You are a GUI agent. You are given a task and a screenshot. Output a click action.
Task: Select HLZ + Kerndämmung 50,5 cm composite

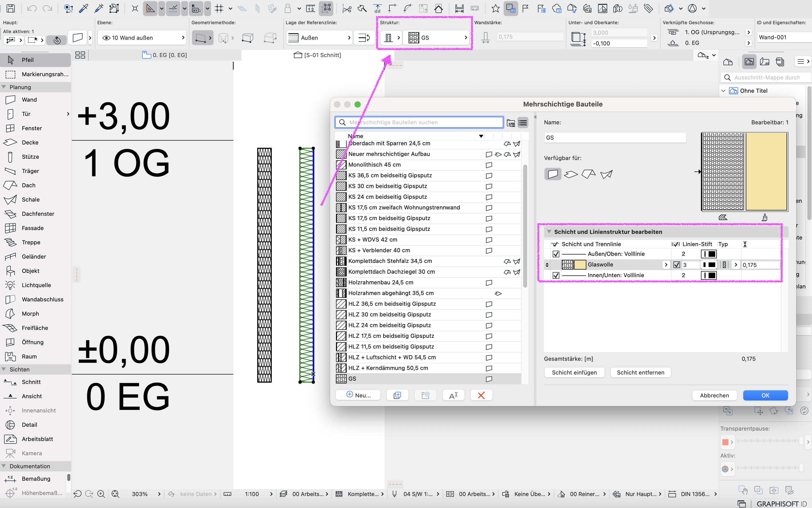(428, 368)
